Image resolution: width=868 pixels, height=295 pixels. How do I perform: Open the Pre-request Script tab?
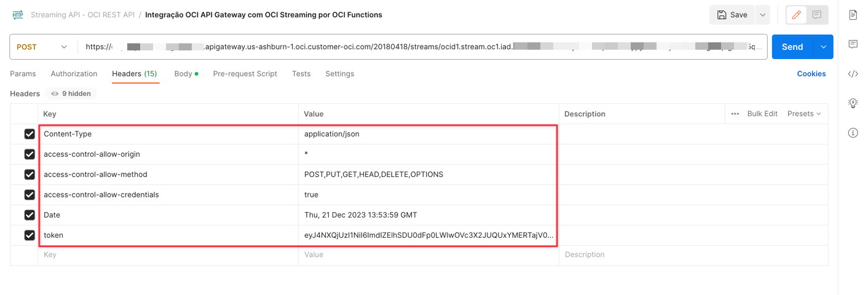tap(245, 74)
